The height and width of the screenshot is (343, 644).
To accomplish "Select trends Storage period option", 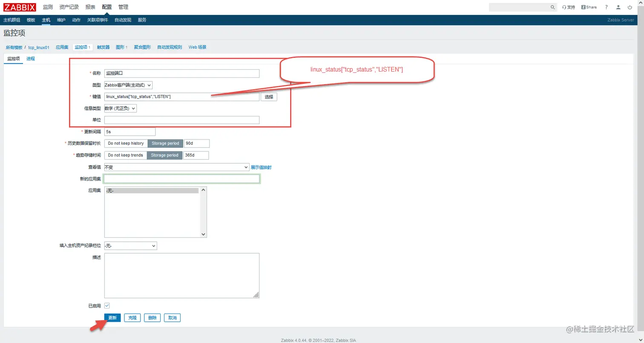I will pos(165,155).
